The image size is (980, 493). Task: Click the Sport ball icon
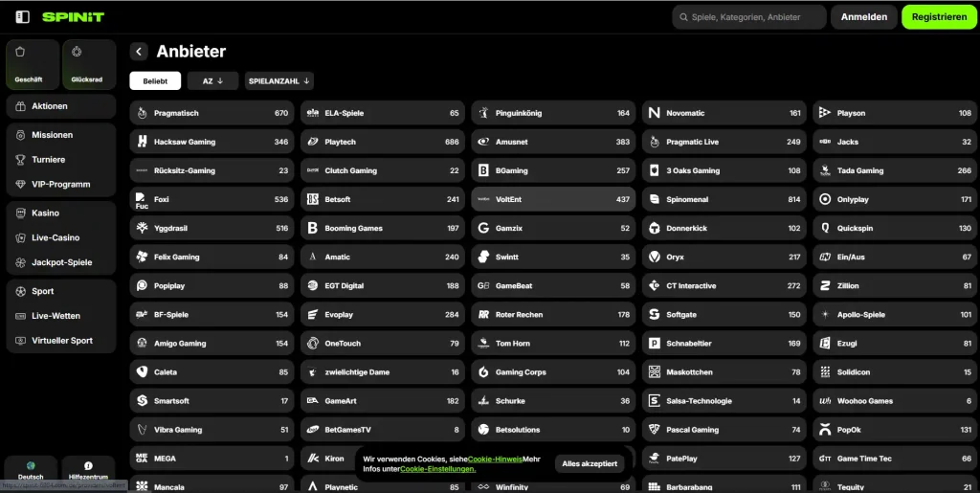[x=21, y=291]
